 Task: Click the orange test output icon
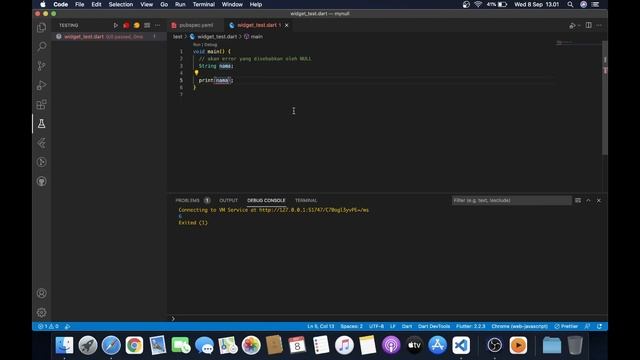(137, 25)
